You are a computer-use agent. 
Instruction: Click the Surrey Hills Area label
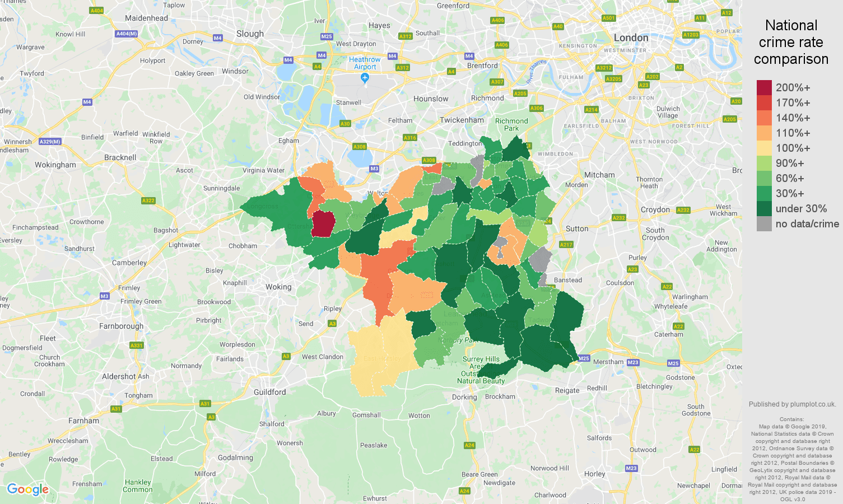481,370
